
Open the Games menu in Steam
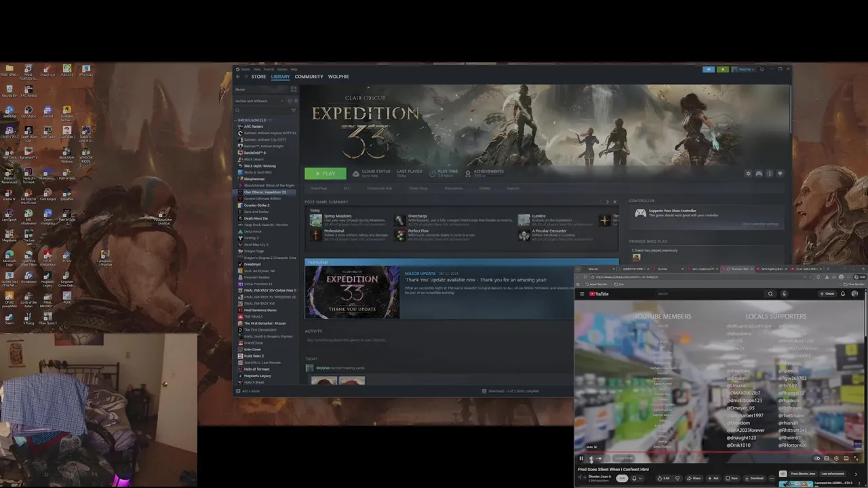[282, 69]
